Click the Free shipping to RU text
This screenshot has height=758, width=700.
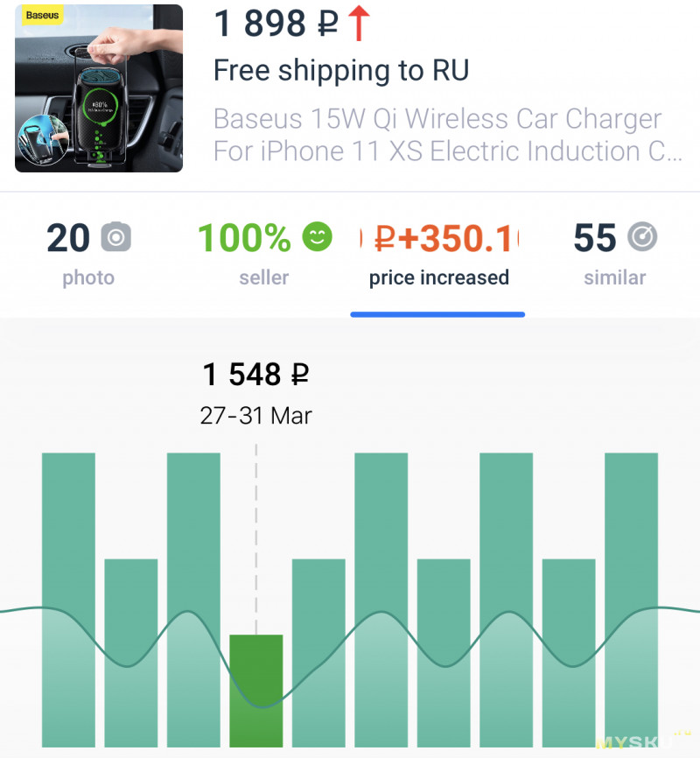341,71
